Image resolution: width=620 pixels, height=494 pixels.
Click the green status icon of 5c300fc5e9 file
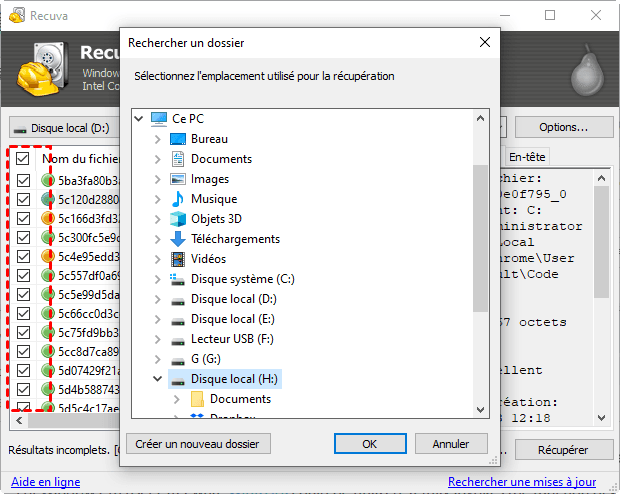click(x=48, y=237)
